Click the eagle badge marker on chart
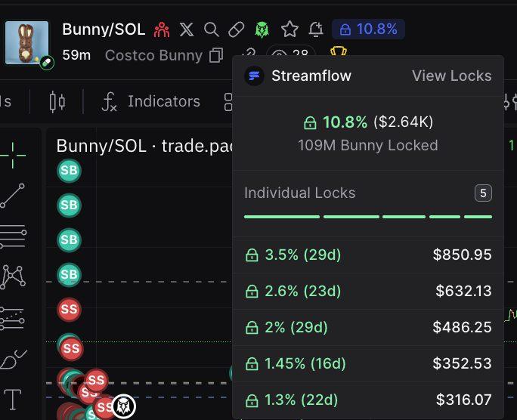The image size is (517, 420). pos(124,406)
